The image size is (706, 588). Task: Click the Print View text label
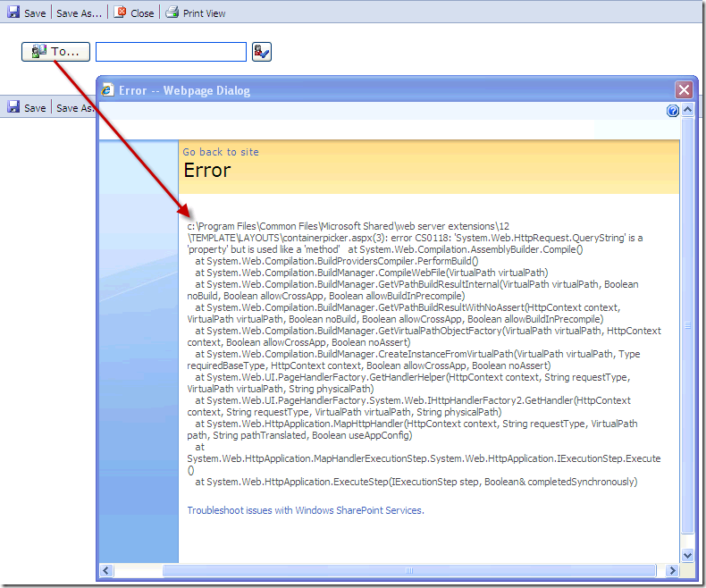coord(204,13)
